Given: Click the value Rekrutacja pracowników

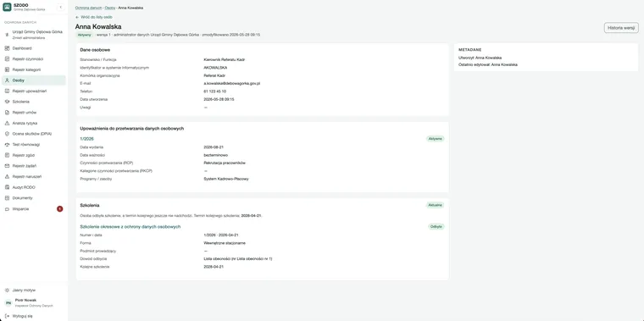Looking at the screenshot, I should (225, 163).
